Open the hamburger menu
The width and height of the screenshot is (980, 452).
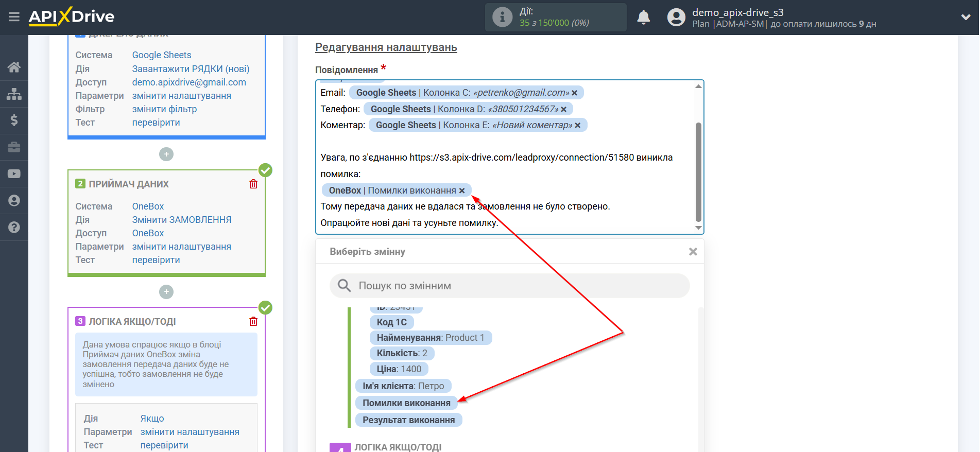click(14, 17)
